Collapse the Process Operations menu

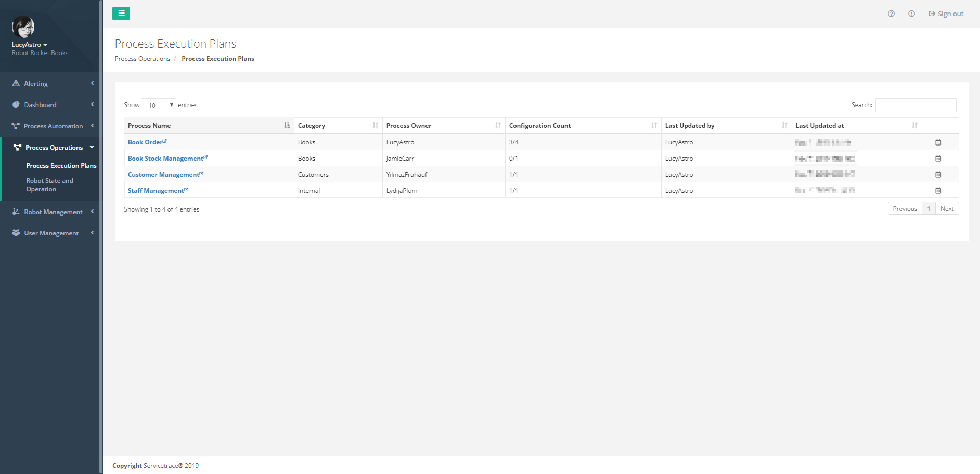pos(54,147)
